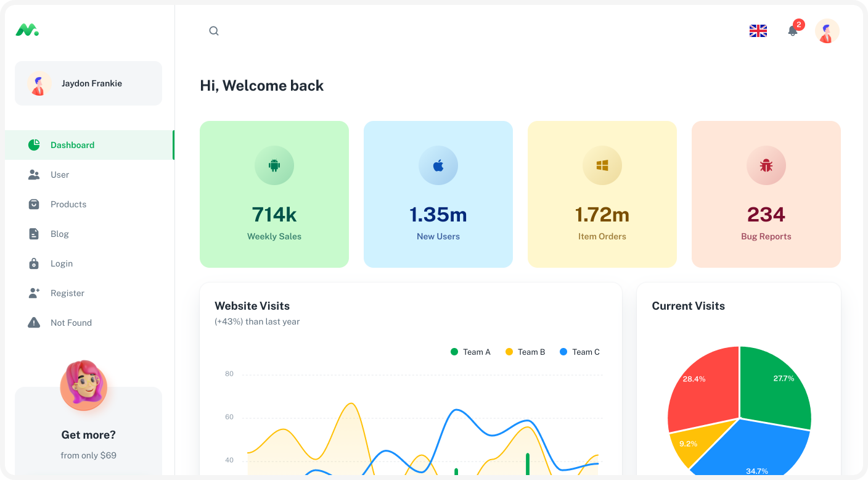
Task: Click the search magnifier icon
Action: click(214, 31)
